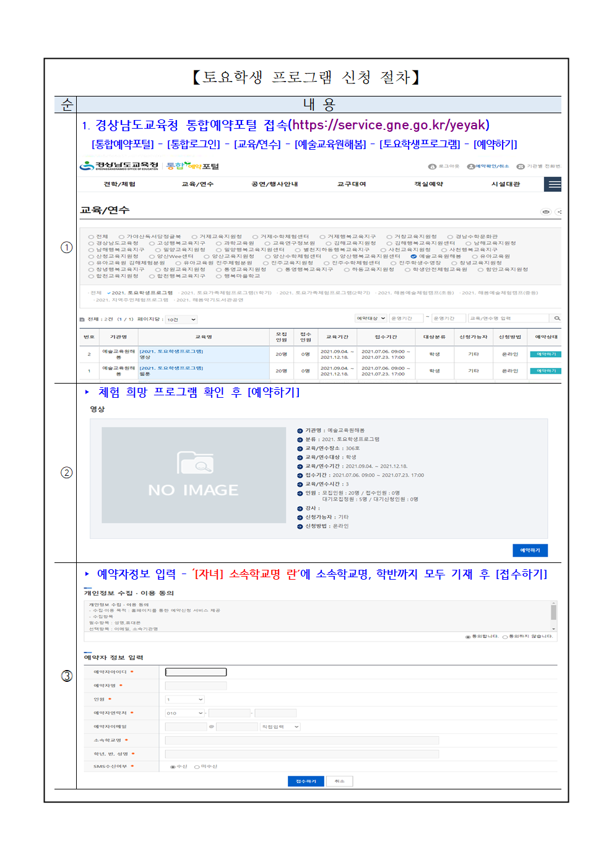Click the 2021. 토요가족체험프로그램(1학기) filter
Screen dimensions: 614x868
(x=224, y=293)
